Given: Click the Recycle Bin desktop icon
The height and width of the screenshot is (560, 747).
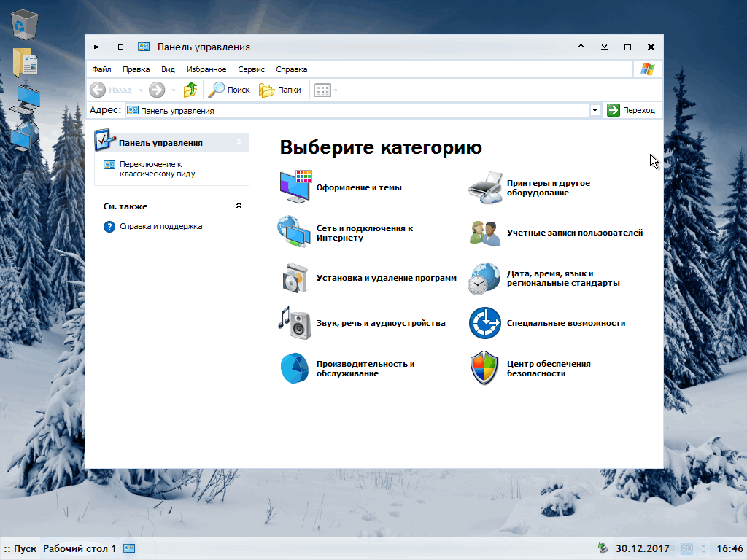Looking at the screenshot, I should [24, 24].
